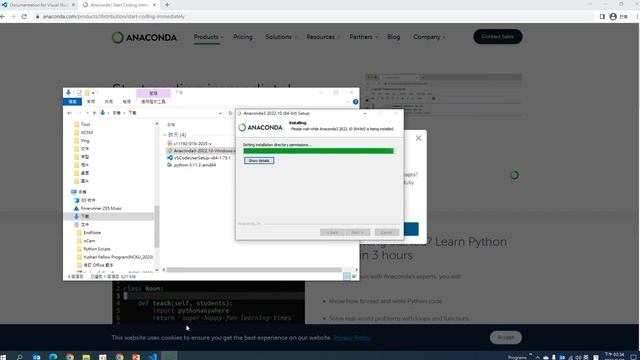This screenshot has width=640, height=360.
Task: Expand the Solutions menu
Action: (281, 37)
